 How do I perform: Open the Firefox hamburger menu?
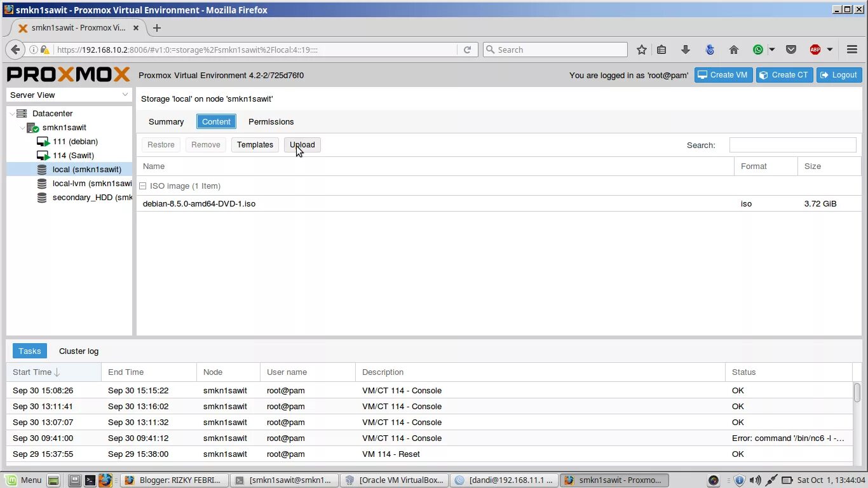coord(852,50)
